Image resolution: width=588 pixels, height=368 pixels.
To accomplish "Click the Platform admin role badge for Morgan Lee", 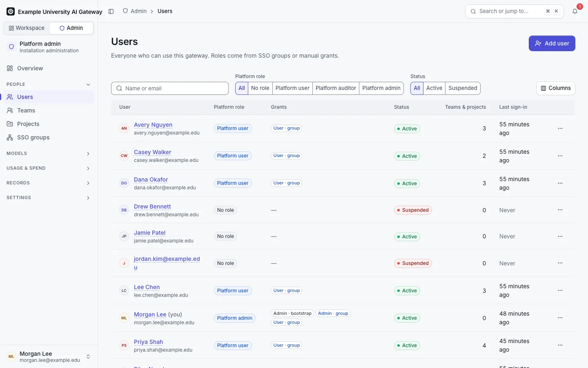I will pos(235,318).
